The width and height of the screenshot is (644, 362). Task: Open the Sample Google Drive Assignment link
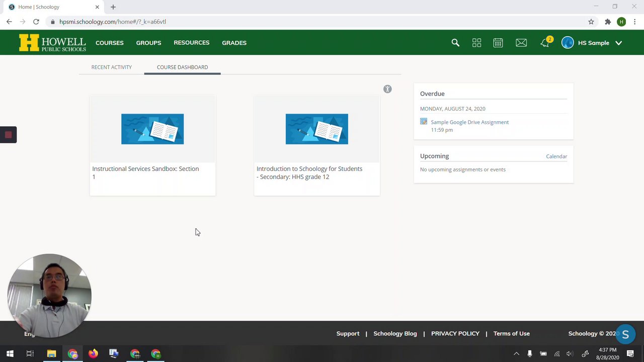click(x=470, y=122)
